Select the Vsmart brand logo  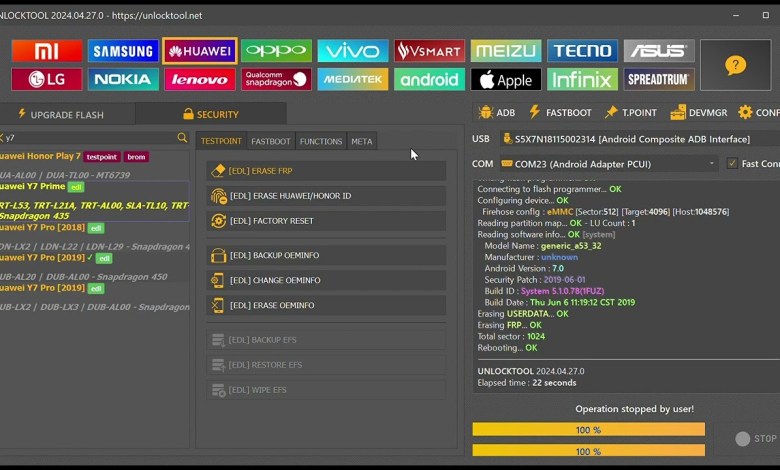[x=429, y=51]
